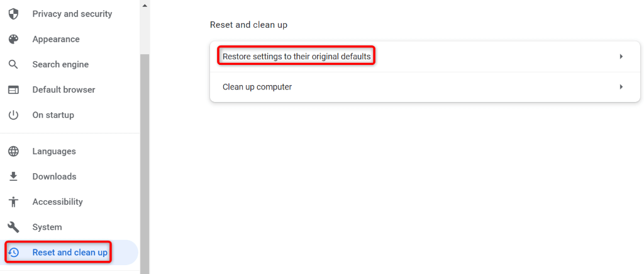Image resolution: width=644 pixels, height=274 pixels.
Task: Click Restore settings to their original defaults
Action: click(296, 57)
